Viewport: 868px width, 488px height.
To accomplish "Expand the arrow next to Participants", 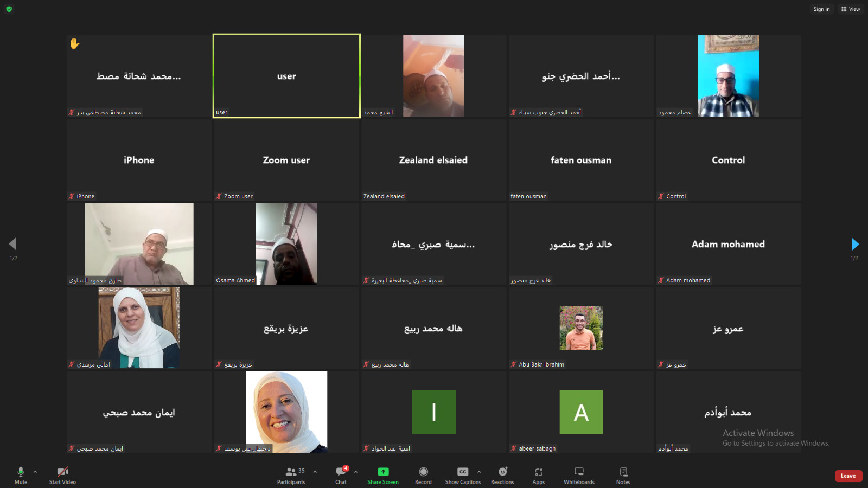I will coord(315,472).
